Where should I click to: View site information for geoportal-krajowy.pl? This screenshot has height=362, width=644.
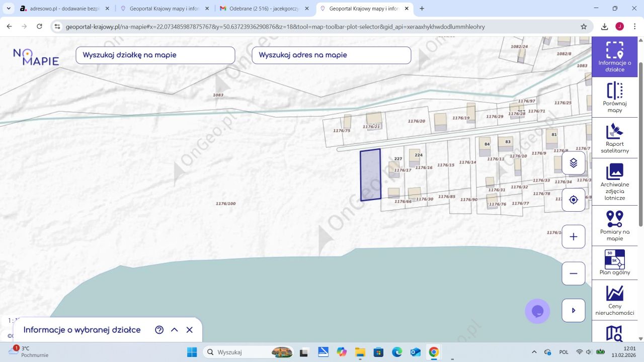(x=57, y=27)
